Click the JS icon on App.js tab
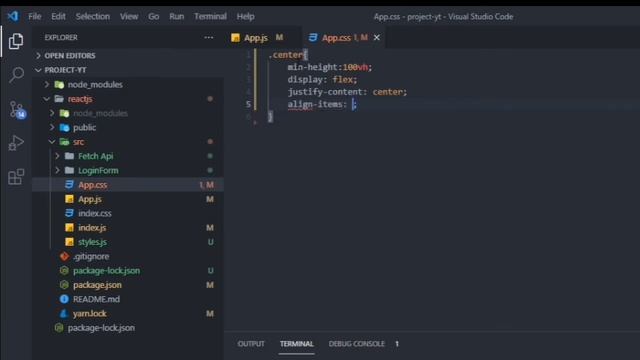The image size is (640, 360). tap(236, 38)
